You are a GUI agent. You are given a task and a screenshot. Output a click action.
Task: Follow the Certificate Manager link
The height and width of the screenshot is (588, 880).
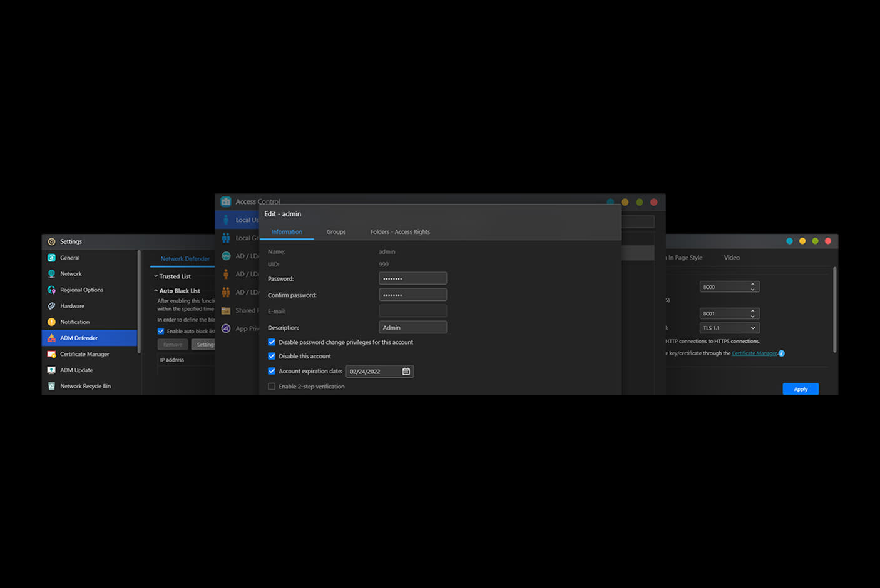pyautogui.click(x=754, y=353)
